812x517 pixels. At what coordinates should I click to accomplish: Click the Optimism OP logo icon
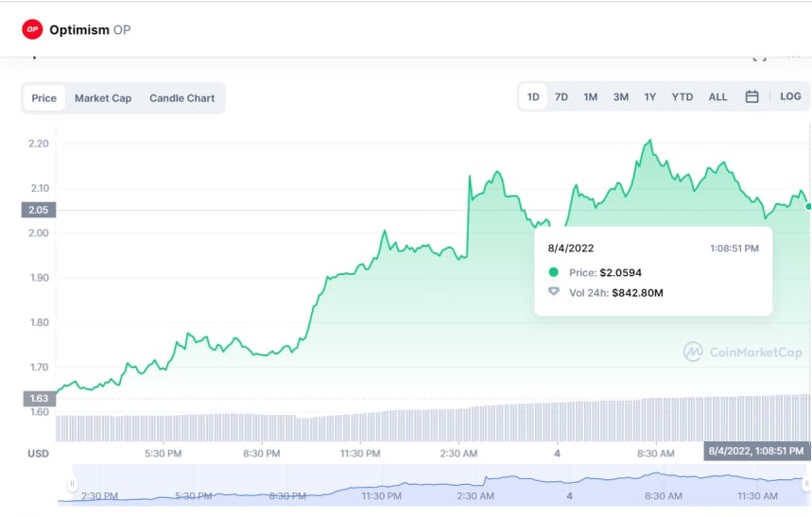33,29
